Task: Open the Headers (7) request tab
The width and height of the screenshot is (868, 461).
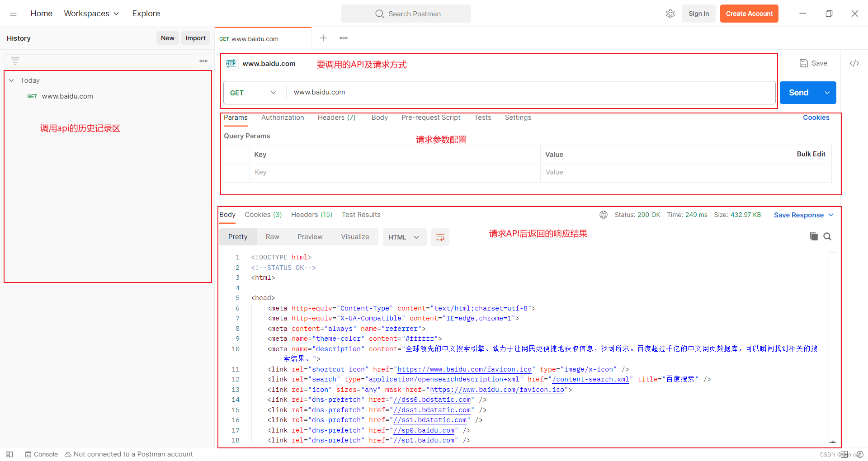Action: click(337, 118)
